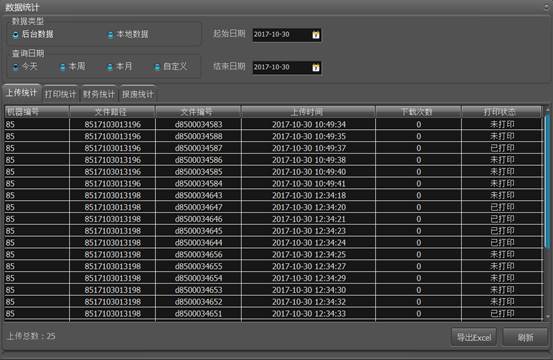Click 未打印 status in d8500034583 row
Viewport: 553px width, 360px height.
[x=502, y=124]
